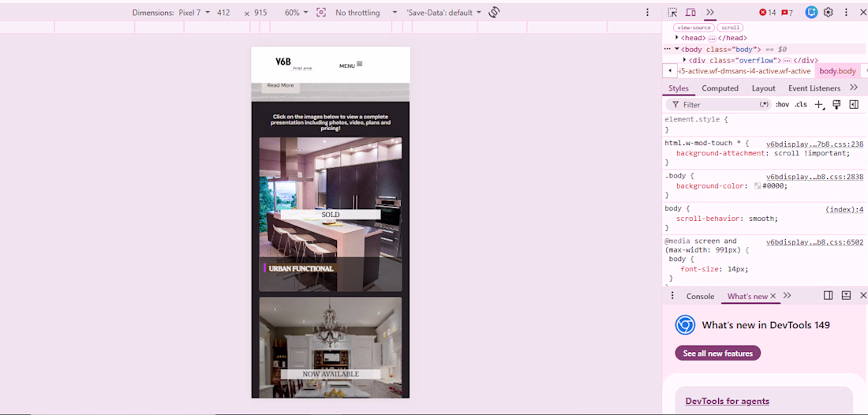This screenshot has height=415, width=868.
Task: Expand the div class overflow node
Action: 685,60
